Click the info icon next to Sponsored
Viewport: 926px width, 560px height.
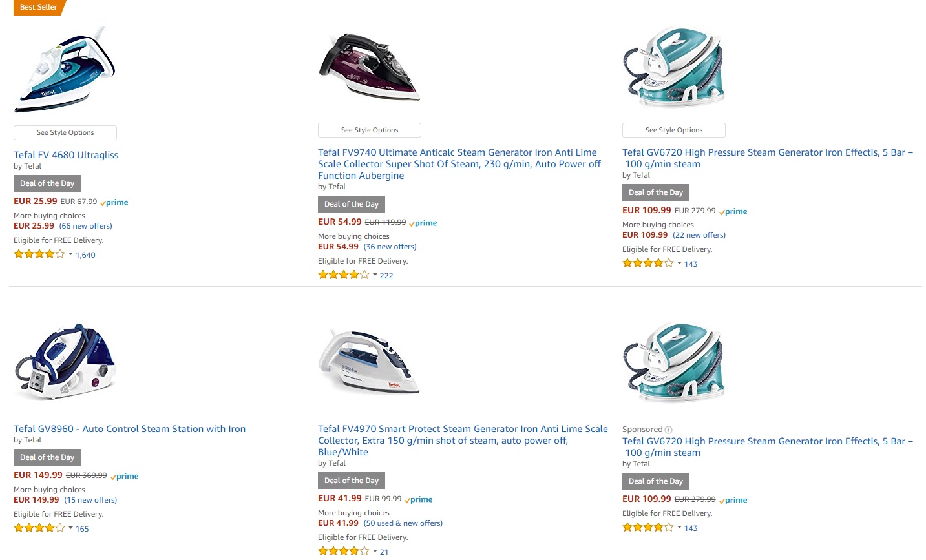(668, 430)
